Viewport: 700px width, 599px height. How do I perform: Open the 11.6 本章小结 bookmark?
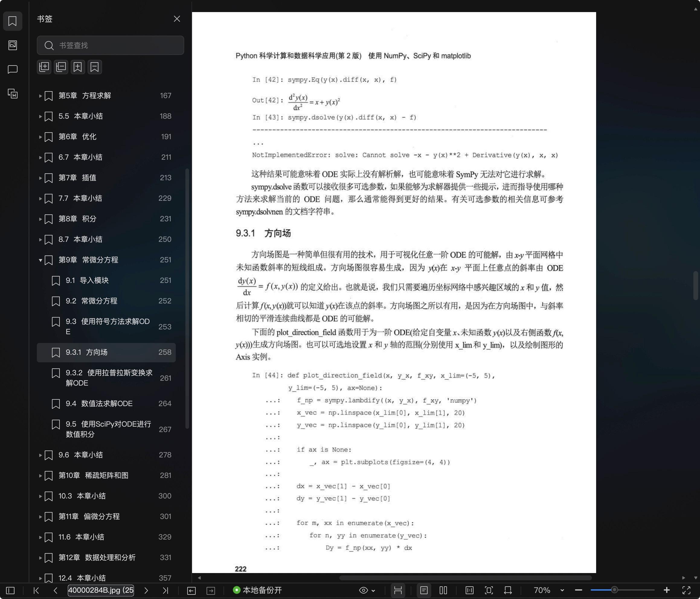tap(106, 537)
